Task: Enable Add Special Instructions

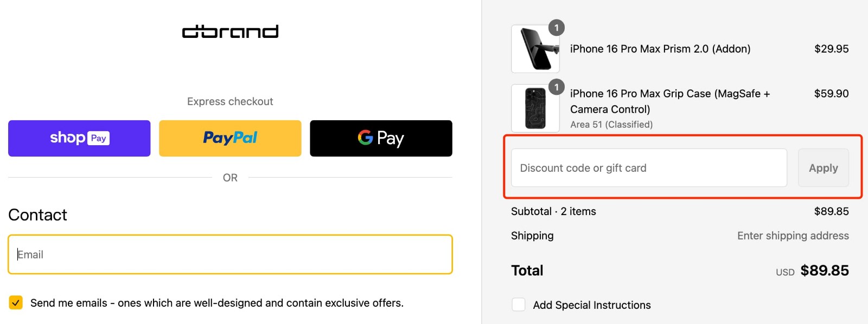Action: click(x=518, y=304)
